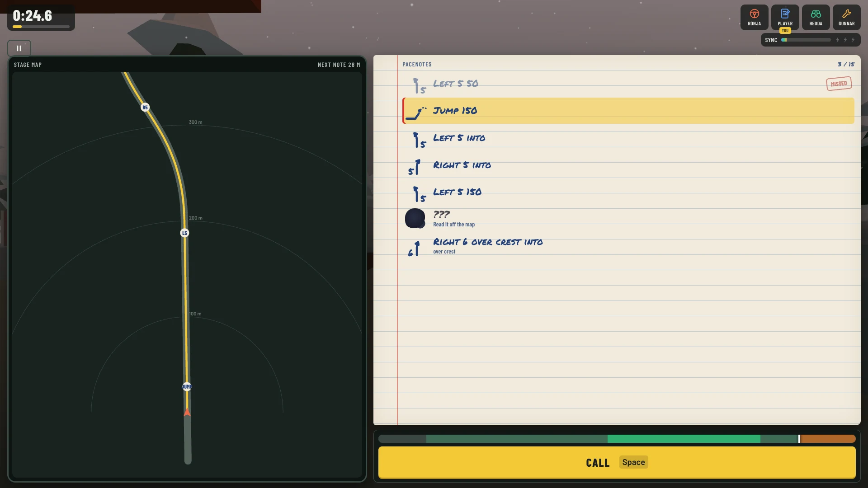Click the first lightning bolt sync icon
This screenshot has width=868, height=488.
pyautogui.click(x=837, y=40)
